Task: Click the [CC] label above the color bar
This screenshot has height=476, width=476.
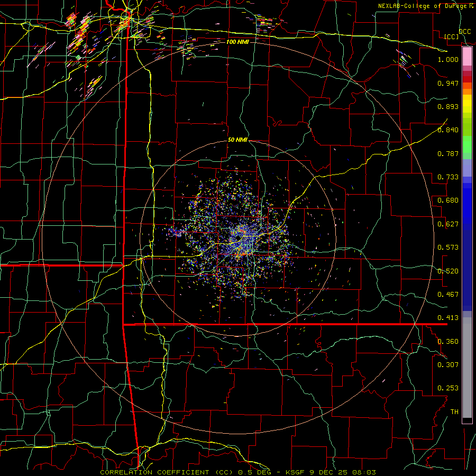Action: click(x=452, y=36)
